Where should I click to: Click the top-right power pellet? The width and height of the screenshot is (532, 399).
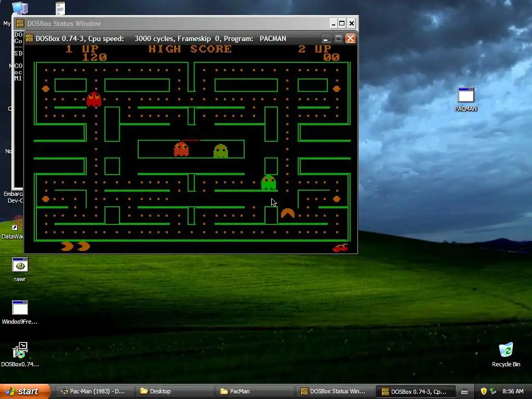[337, 88]
